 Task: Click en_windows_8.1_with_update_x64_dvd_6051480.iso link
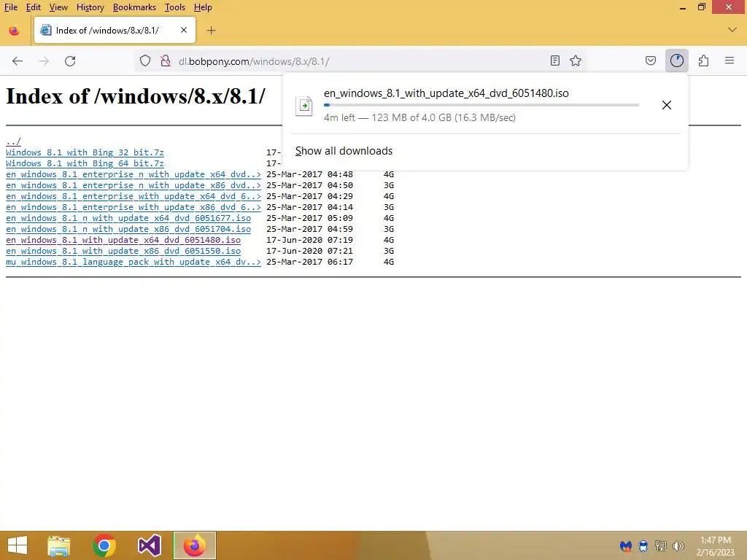[x=123, y=240]
